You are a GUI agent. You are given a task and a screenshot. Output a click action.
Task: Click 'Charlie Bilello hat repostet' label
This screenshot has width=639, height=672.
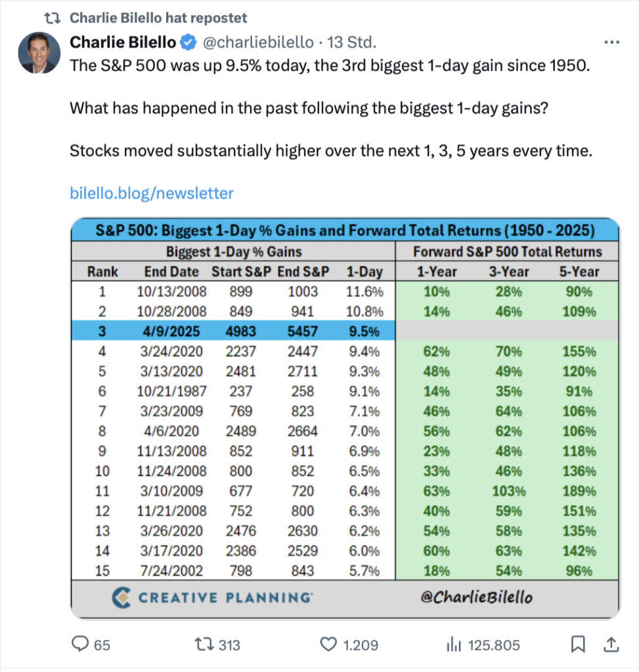(x=158, y=17)
